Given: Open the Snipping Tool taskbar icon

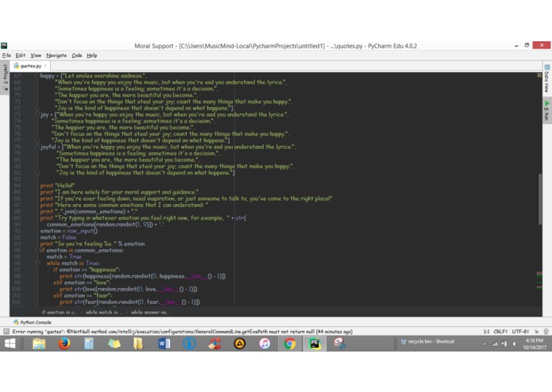Looking at the screenshot, I should (340, 344).
